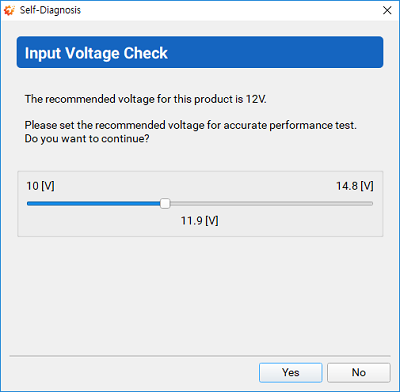This screenshot has width=400, height=392.
Task: Click the separator line above Yes and No
Action: [x=200, y=356]
